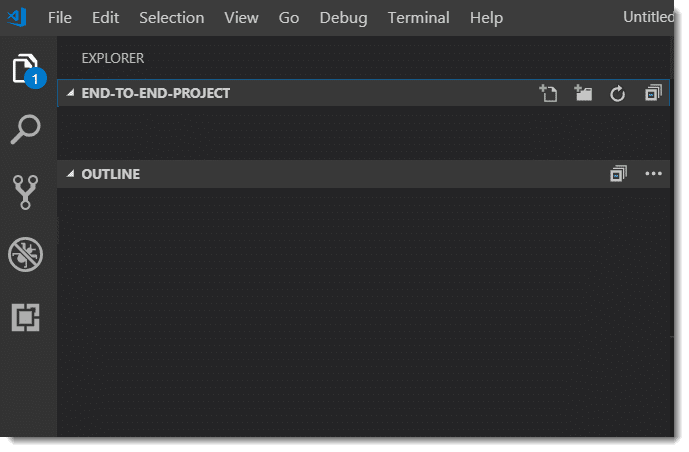This screenshot has height=452, width=689.
Task: Open the Debug view
Action: click(x=25, y=255)
